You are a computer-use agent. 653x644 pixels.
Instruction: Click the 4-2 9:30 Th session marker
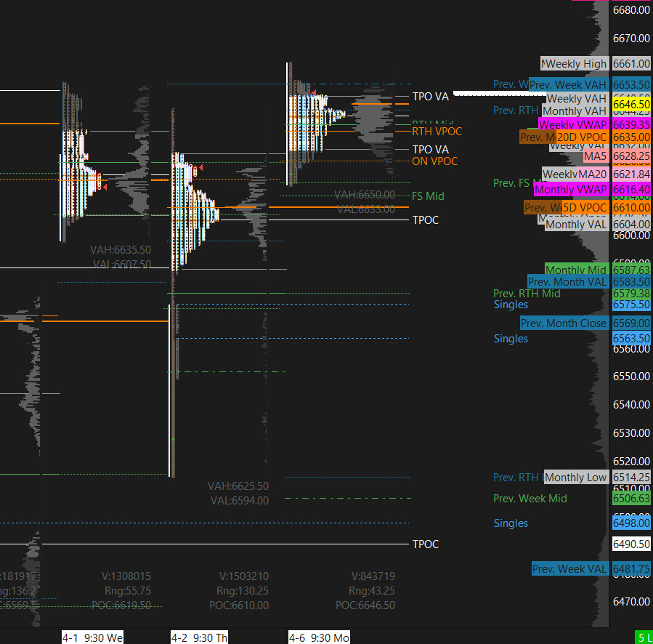(x=199, y=637)
